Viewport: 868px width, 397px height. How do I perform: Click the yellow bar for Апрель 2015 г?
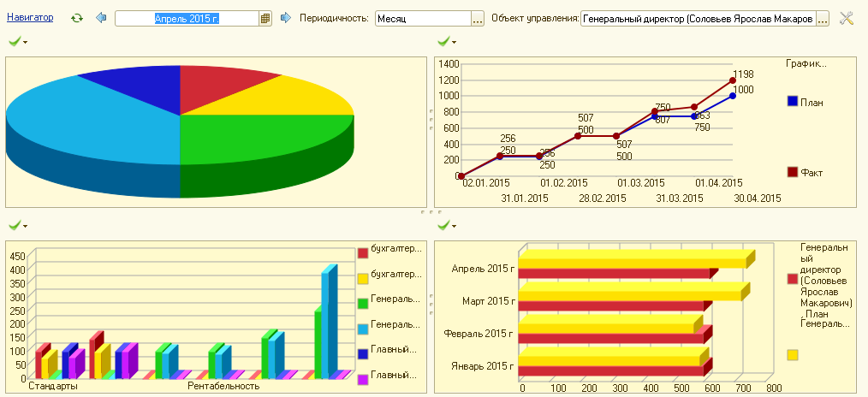[632, 258]
